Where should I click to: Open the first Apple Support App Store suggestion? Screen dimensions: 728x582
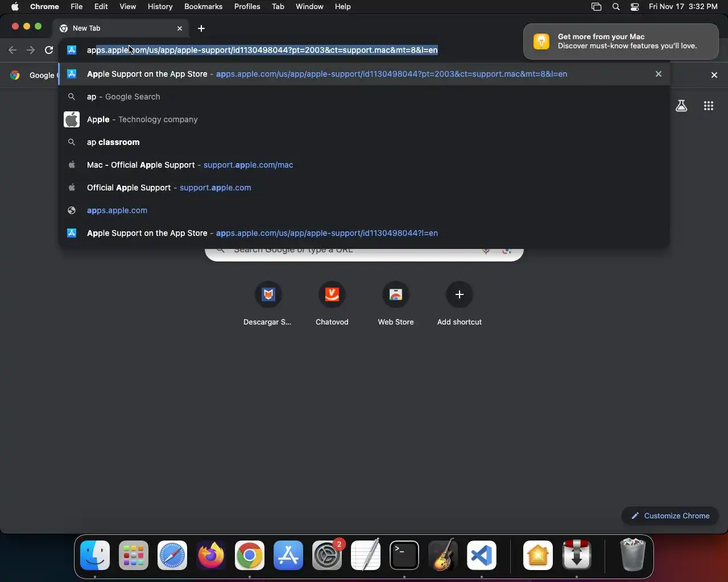tap(364, 74)
